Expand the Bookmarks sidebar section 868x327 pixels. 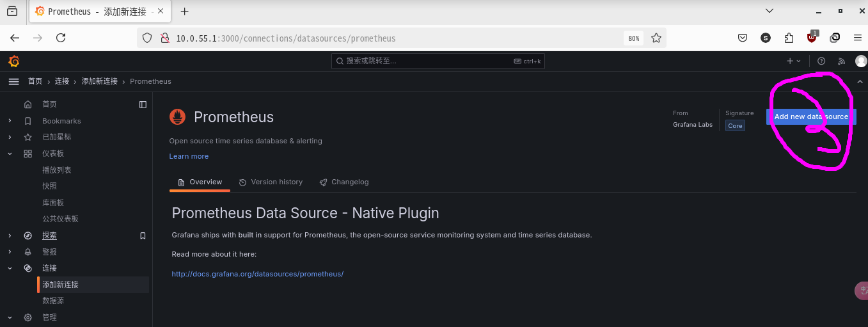click(x=10, y=121)
